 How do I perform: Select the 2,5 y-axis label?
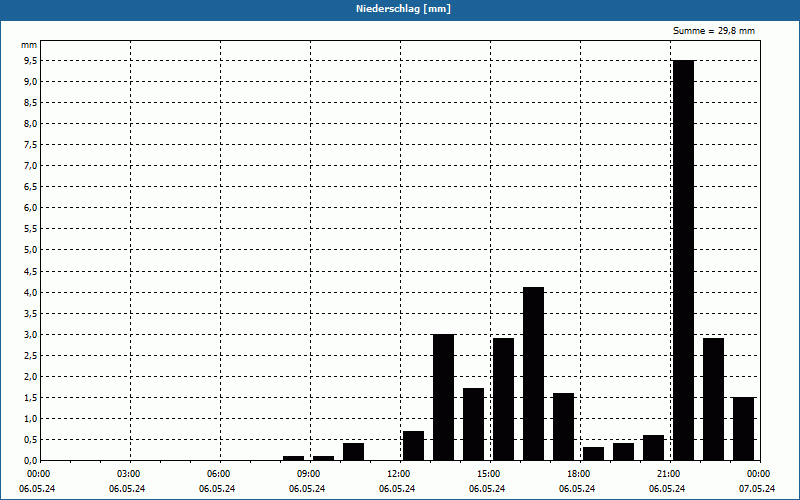(31, 356)
